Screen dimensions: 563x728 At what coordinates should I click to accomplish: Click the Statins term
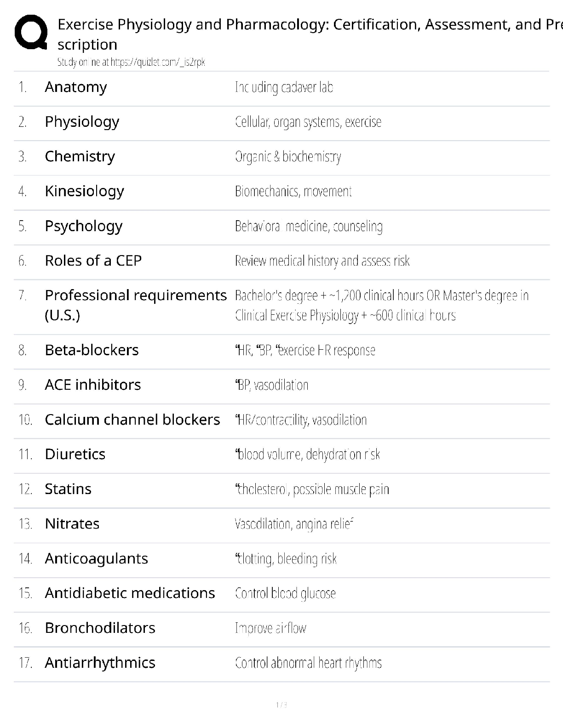pyautogui.click(x=68, y=489)
